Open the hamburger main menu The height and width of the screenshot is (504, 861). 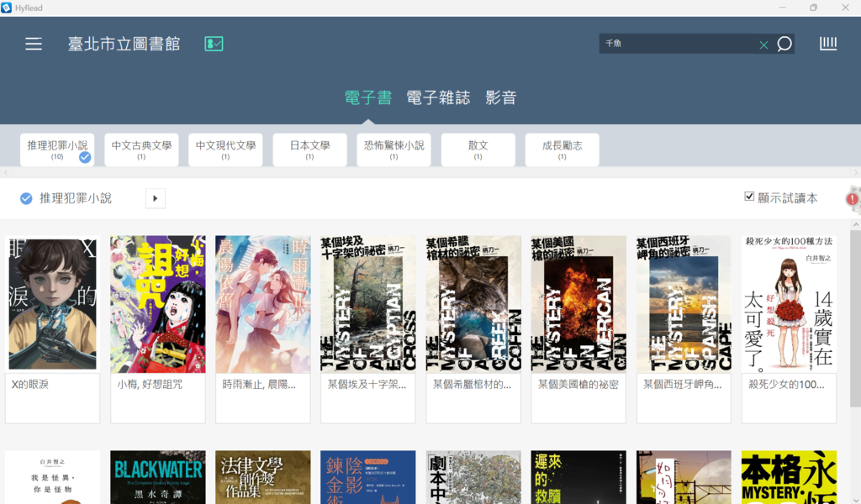click(34, 44)
